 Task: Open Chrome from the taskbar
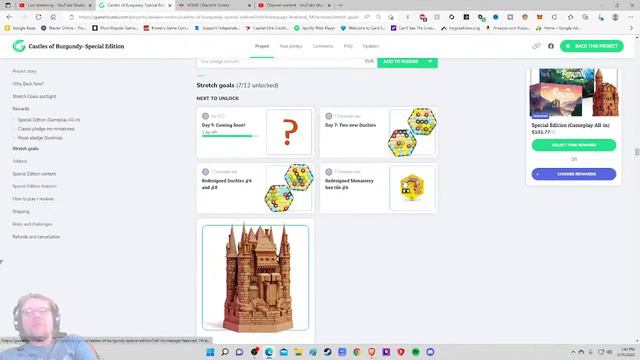[357, 352]
